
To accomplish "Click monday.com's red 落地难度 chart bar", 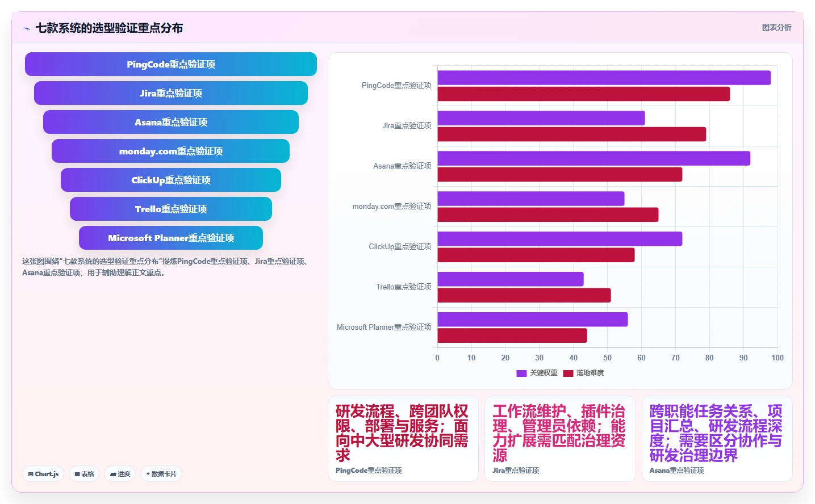I will tap(547, 215).
